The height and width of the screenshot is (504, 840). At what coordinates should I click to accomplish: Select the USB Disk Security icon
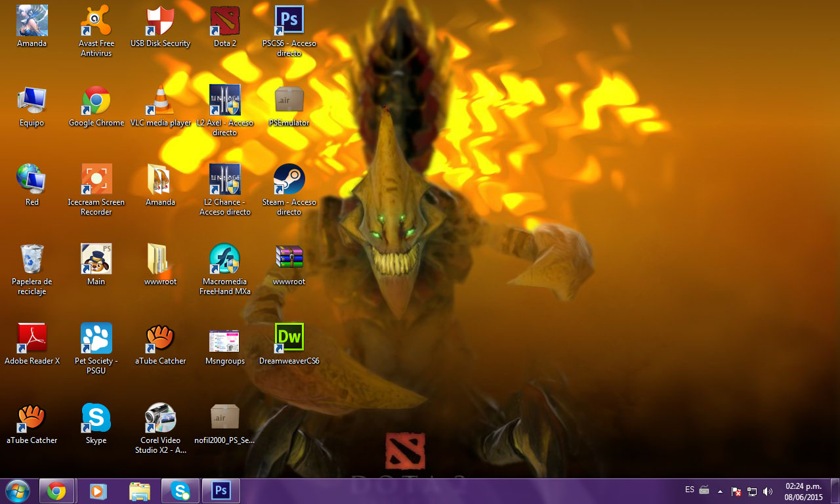(160, 22)
